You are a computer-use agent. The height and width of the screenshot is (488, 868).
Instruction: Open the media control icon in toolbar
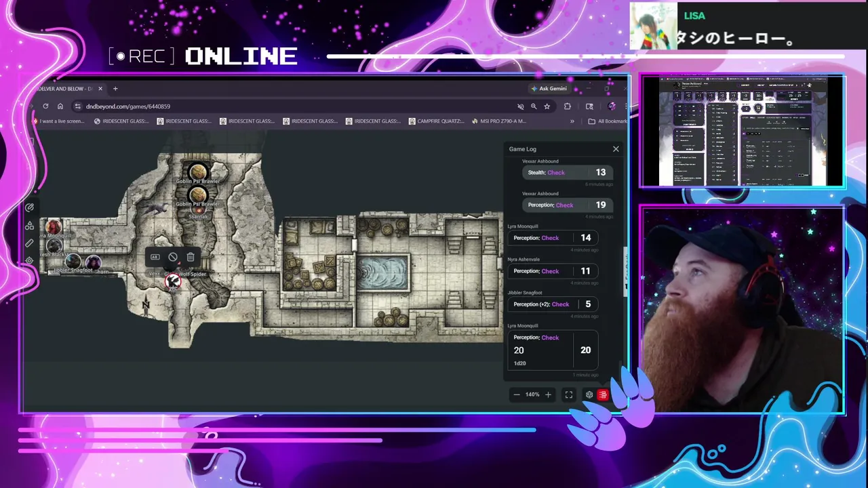point(589,106)
